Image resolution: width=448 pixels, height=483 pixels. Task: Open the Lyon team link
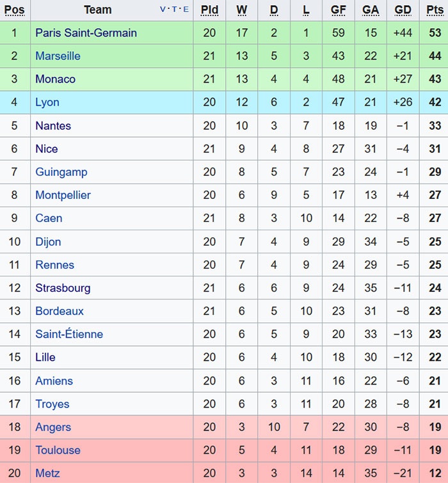click(47, 102)
